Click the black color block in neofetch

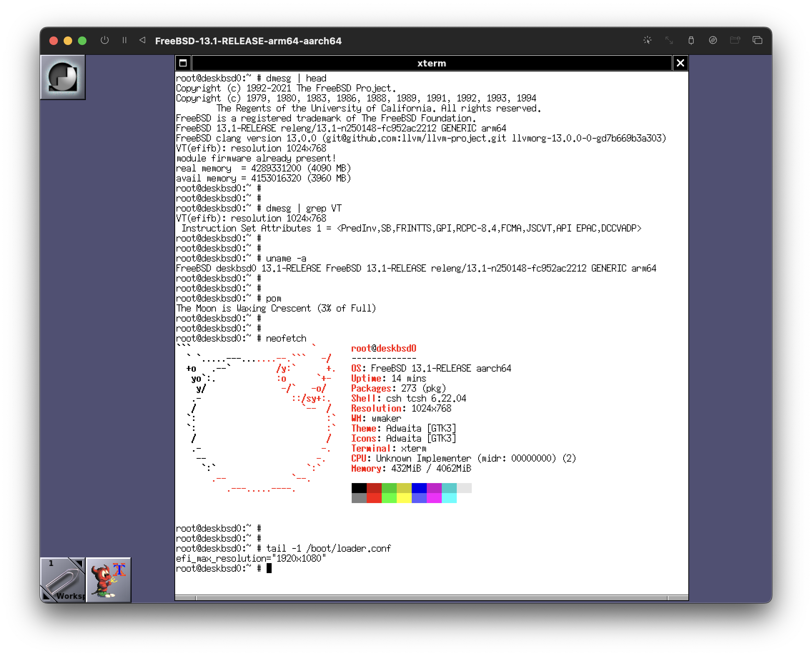pyautogui.click(x=359, y=488)
